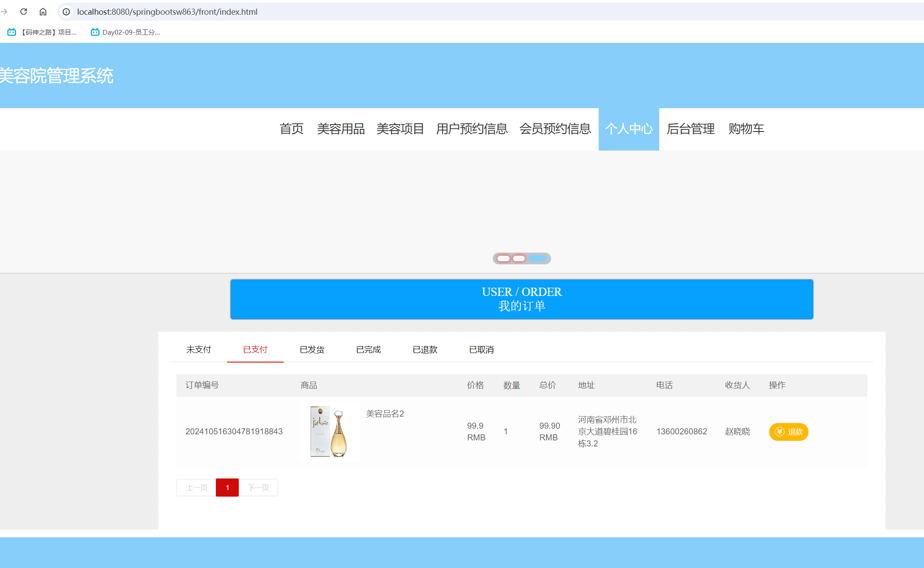Open 首页 from the navigation menu

291,129
